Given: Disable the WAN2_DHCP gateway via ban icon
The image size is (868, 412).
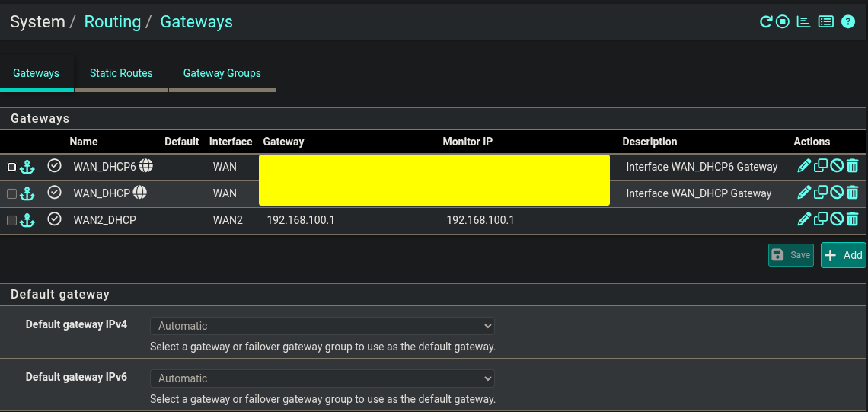Looking at the screenshot, I should click(837, 219).
